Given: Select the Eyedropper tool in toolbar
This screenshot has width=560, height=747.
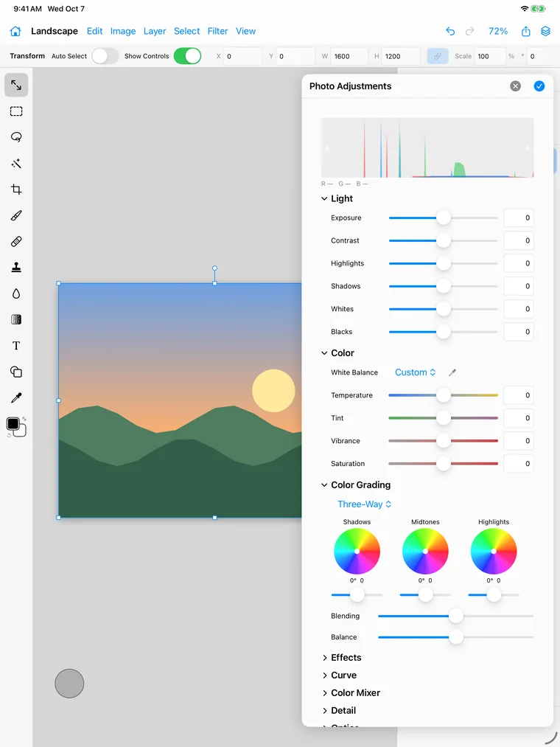Looking at the screenshot, I should [16, 397].
